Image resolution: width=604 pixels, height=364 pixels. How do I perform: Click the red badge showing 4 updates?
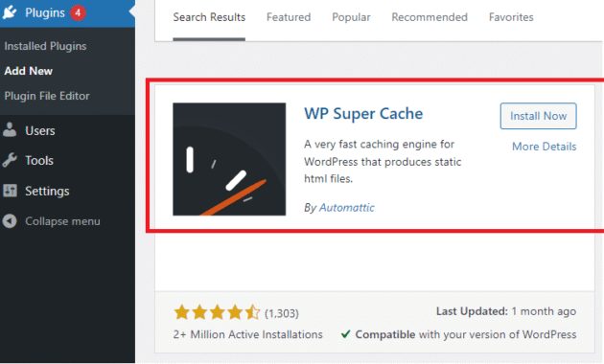[x=78, y=12]
